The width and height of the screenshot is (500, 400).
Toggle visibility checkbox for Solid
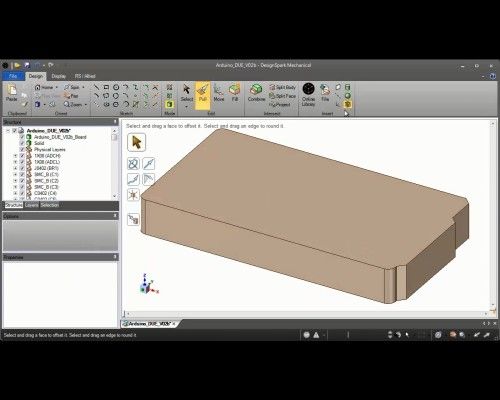point(22,143)
